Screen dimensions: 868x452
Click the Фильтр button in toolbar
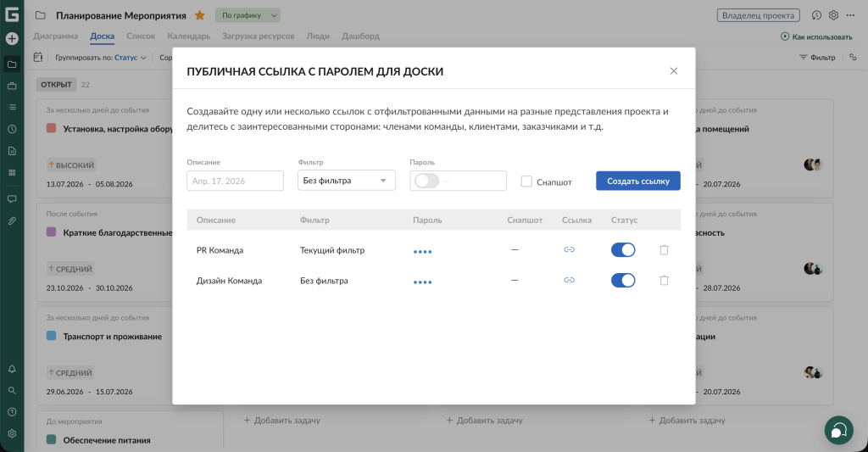[818, 57]
